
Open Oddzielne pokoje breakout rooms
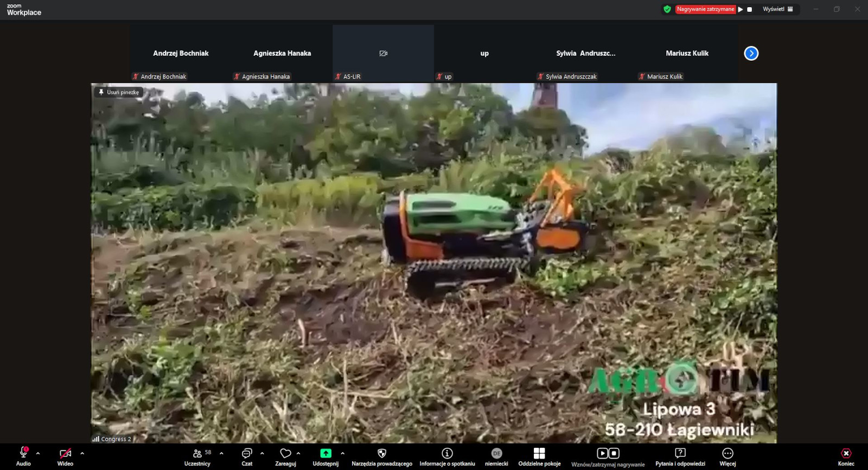[539, 456]
